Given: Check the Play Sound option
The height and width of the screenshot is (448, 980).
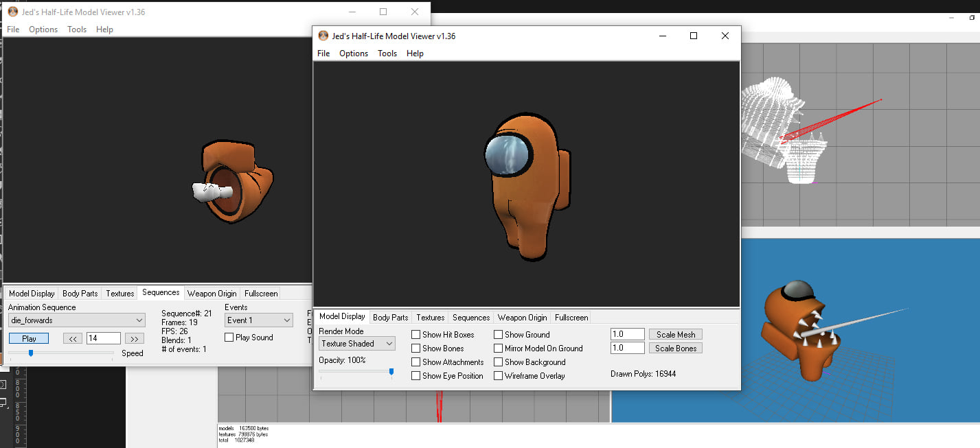Looking at the screenshot, I should [x=229, y=338].
